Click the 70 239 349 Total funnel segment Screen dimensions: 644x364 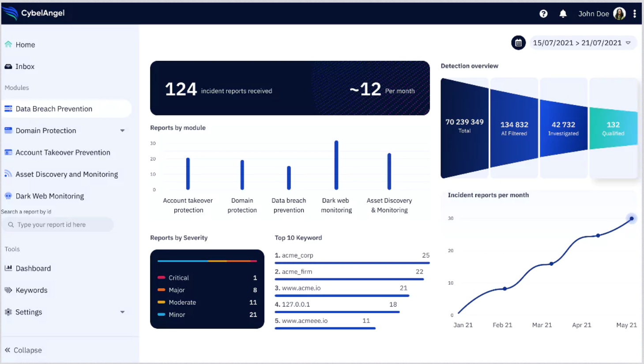point(464,128)
